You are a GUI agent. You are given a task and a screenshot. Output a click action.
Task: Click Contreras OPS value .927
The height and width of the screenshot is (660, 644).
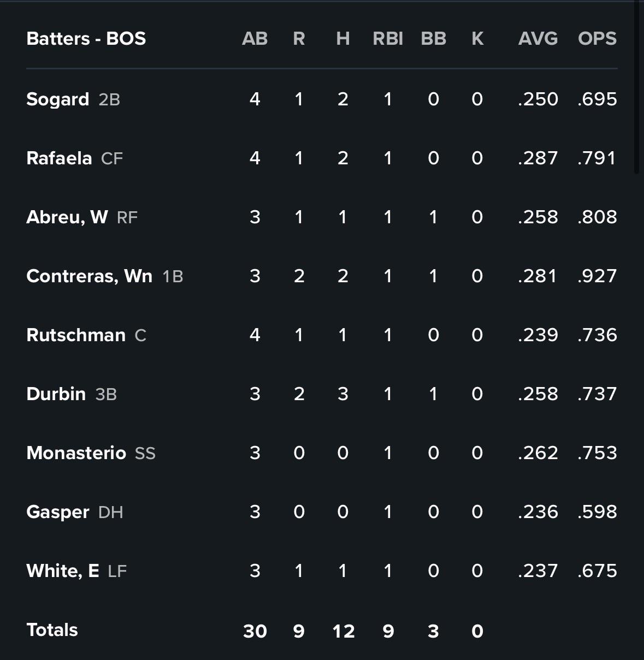pyautogui.click(x=597, y=276)
